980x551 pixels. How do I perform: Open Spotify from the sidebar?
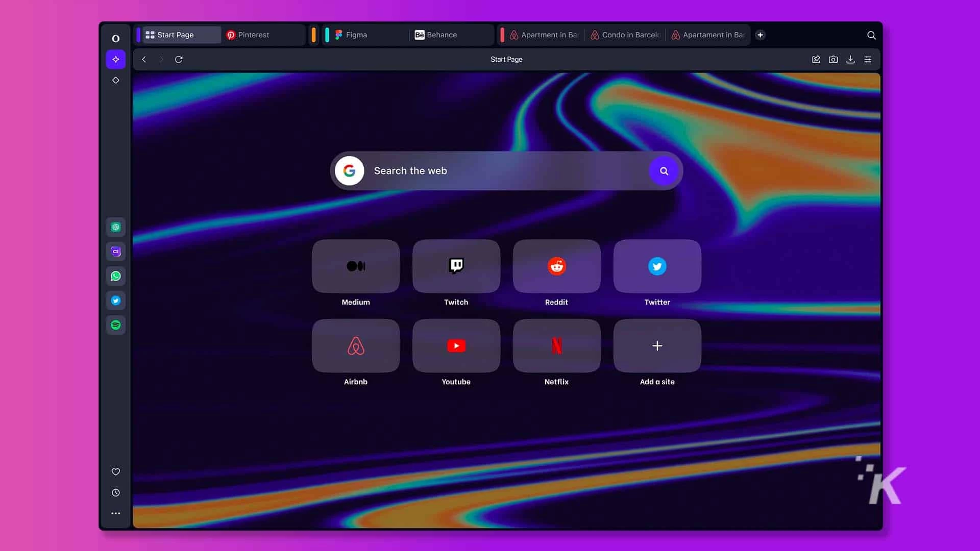click(116, 325)
